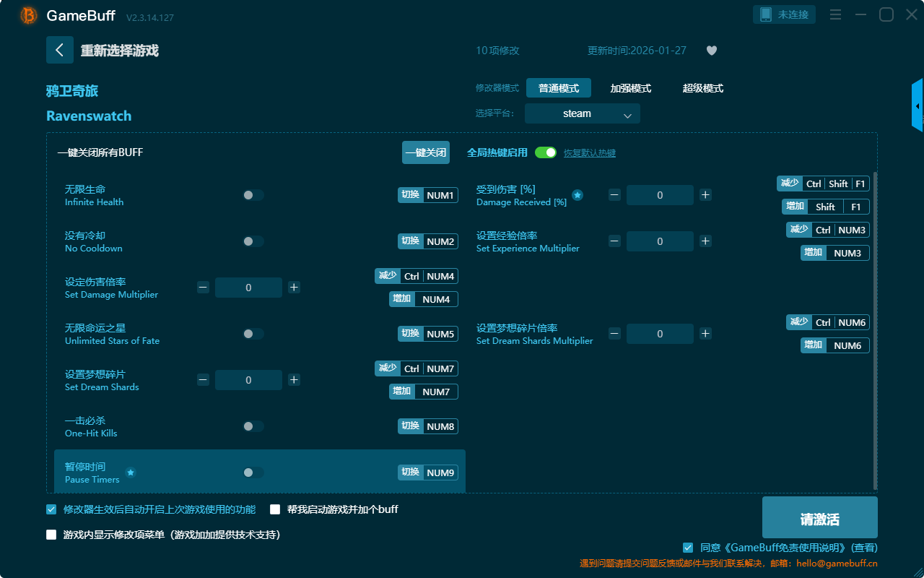
Task: Enable the in-game mod menu checkbox
Action: click(x=51, y=535)
